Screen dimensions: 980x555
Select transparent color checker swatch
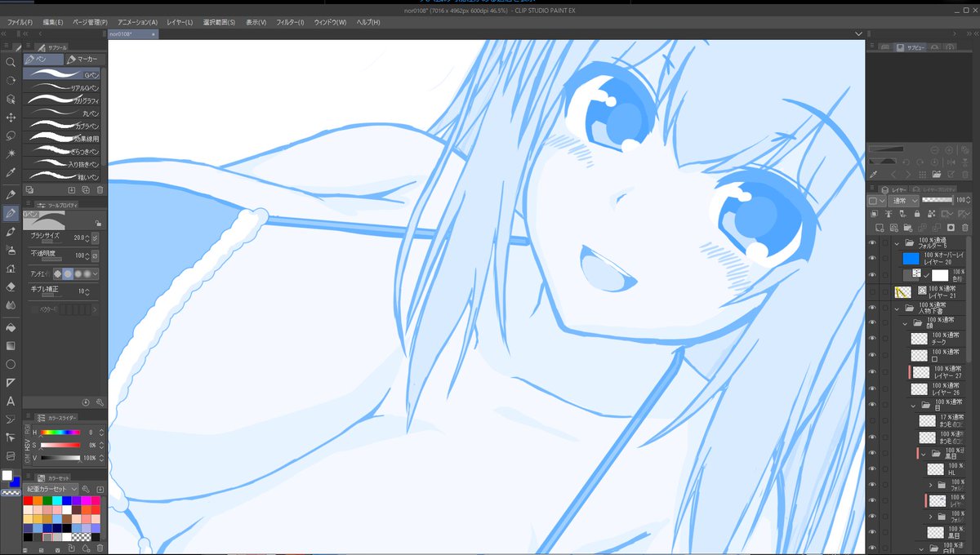pyautogui.click(x=11, y=493)
